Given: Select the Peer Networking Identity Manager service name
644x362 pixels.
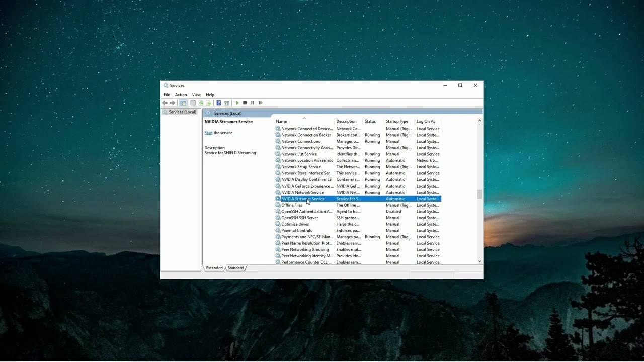Looking at the screenshot, I should (x=307, y=256).
